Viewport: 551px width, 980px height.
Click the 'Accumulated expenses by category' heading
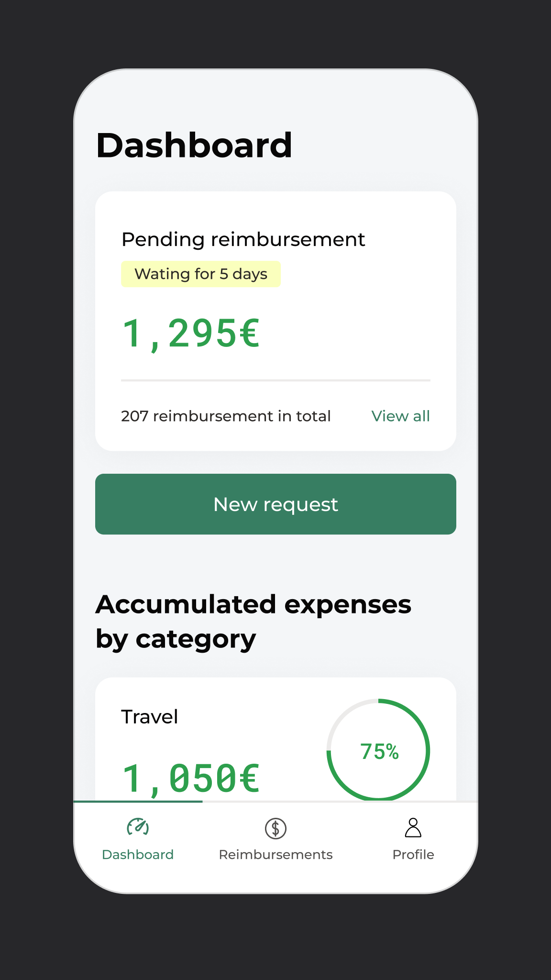click(253, 621)
